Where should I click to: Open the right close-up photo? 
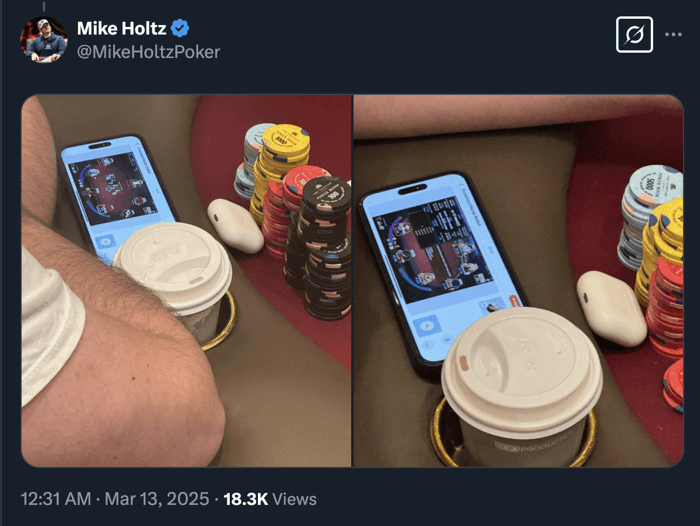click(518, 281)
